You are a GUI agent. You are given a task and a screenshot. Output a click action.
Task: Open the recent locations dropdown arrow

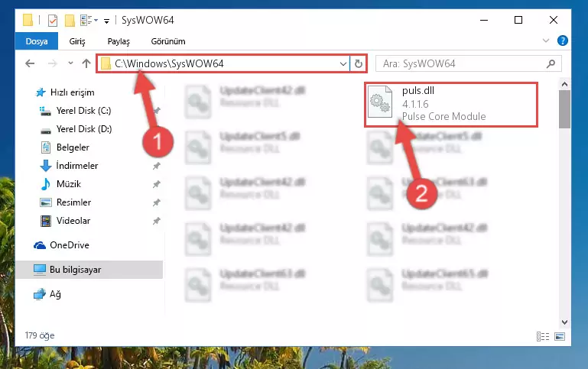(x=70, y=63)
